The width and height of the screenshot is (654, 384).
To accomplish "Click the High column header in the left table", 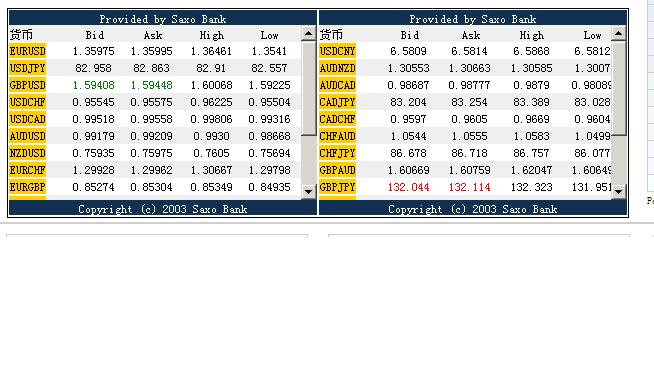I will pos(211,35).
